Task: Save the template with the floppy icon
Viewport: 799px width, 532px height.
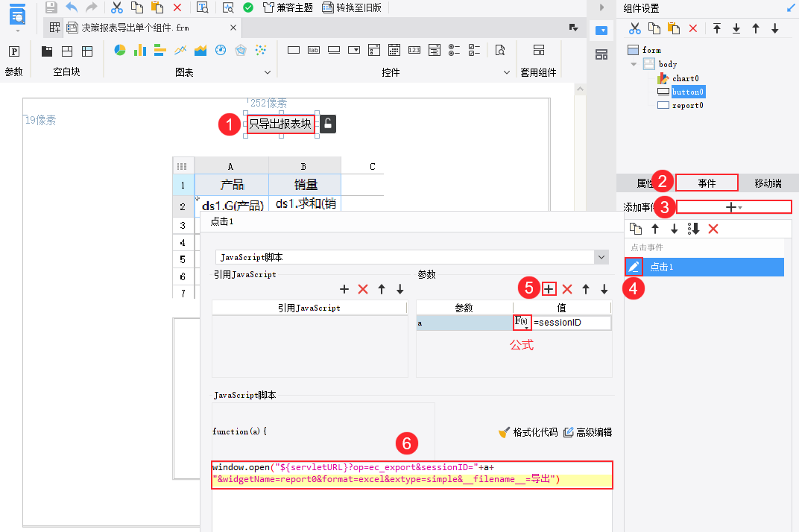Action: pyautogui.click(x=51, y=7)
